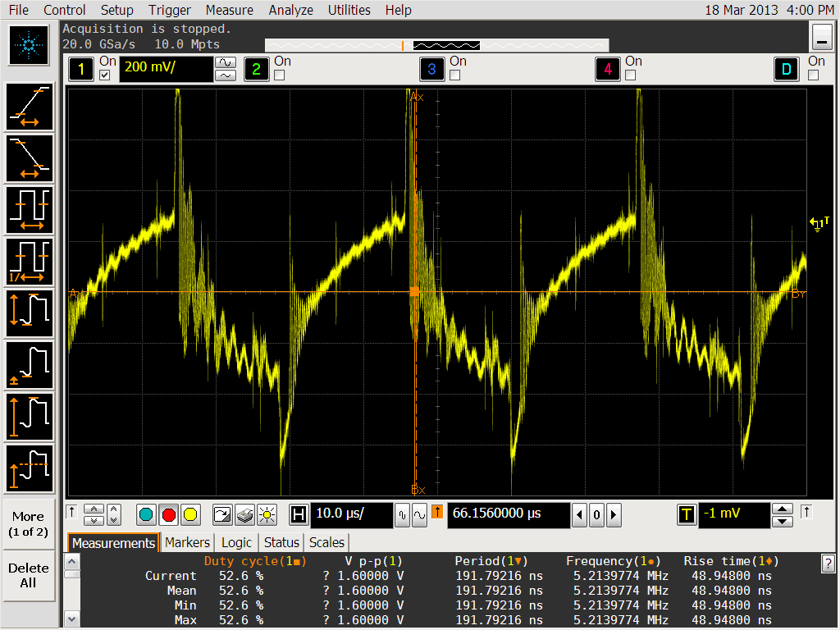Click the More (1 of 2) button

(28, 523)
